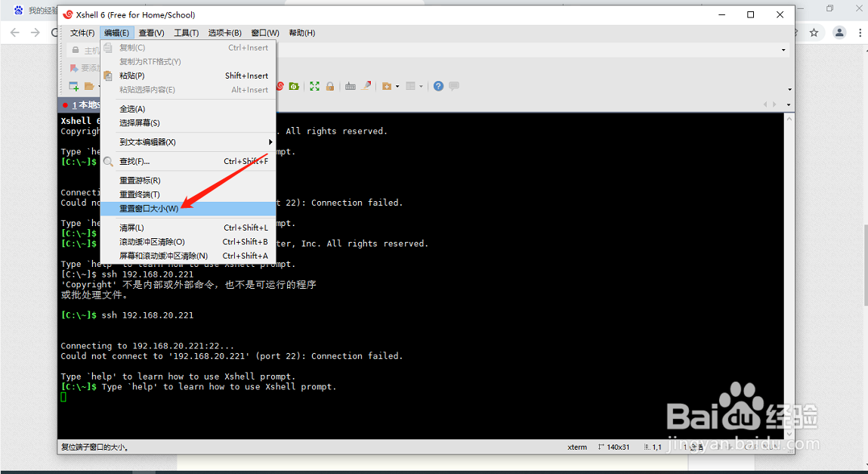The height and width of the screenshot is (474, 868).
Task: Select 粘贴(P) from Edit menu
Action: (187, 76)
